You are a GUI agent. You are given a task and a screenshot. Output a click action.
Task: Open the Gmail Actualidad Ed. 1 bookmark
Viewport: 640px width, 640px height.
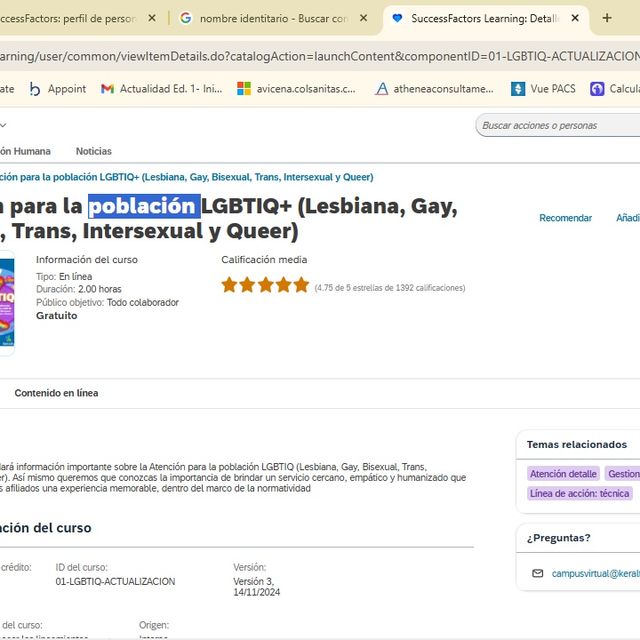(162, 89)
